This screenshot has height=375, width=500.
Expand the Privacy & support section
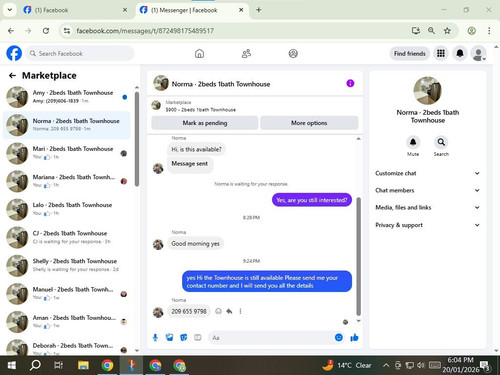(428, 225)
